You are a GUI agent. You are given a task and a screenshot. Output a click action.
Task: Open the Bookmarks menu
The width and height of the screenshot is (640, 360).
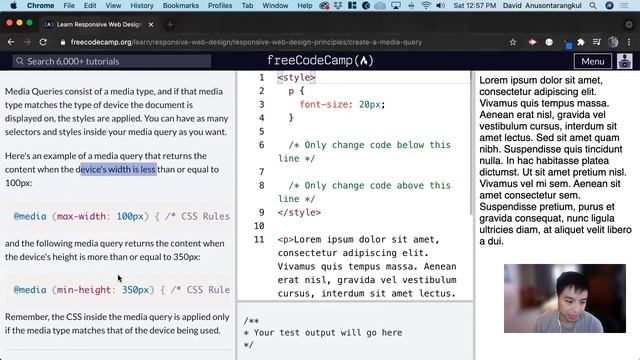click(181, 6)
